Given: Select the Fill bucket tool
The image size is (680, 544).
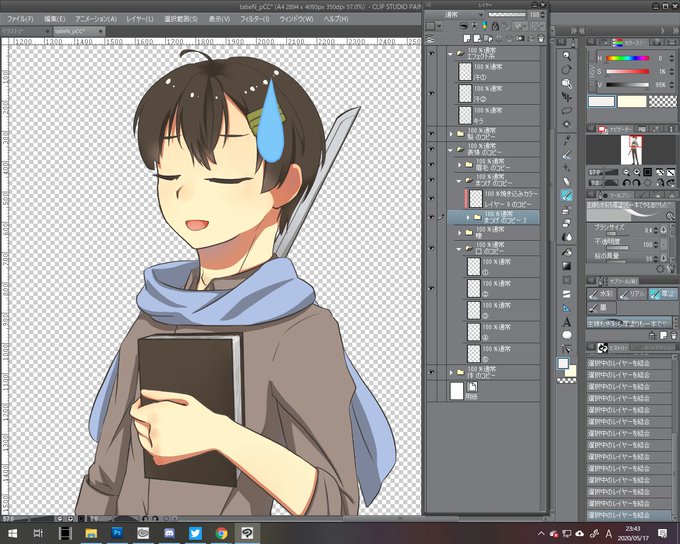Looking at the screenshot, I should pos(567,252).
